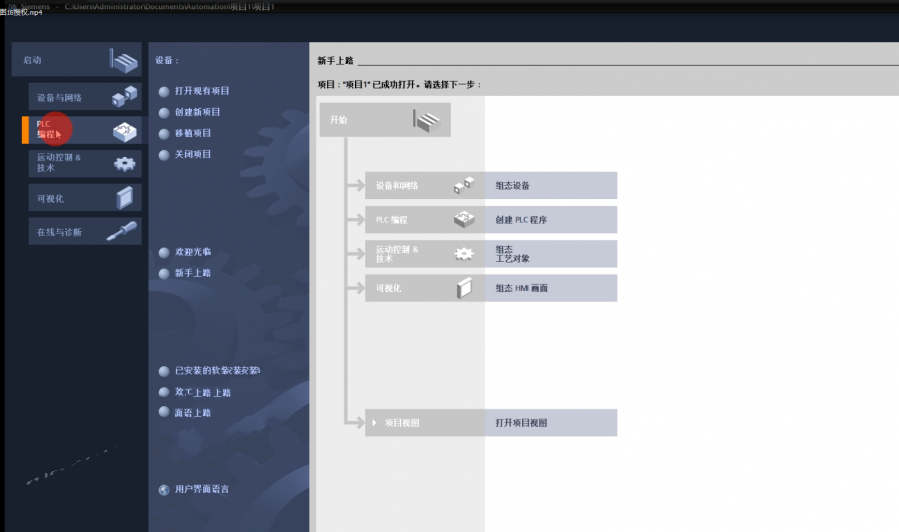Open 运动控制 & 技术 portal

coord(85,163)
